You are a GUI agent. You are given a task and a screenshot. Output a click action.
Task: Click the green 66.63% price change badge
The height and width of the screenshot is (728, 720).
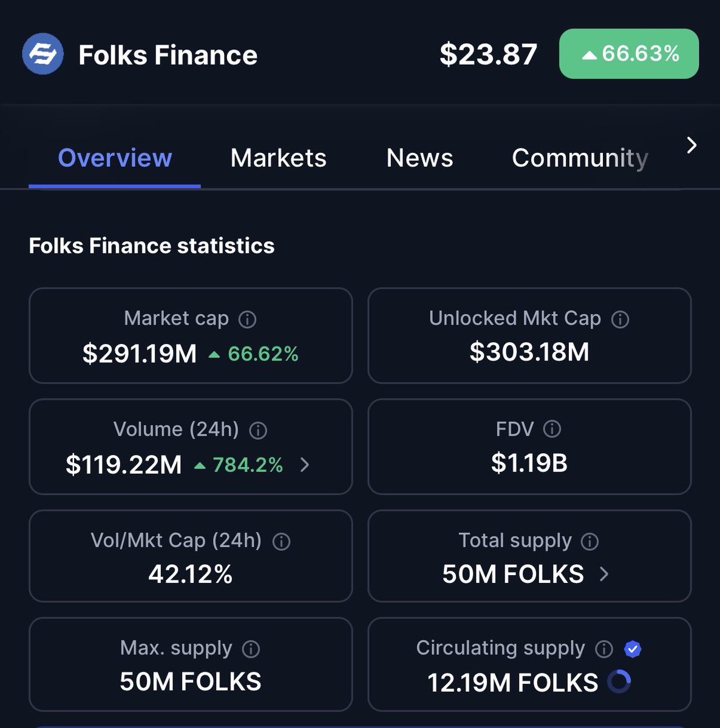tap(628, 54)
